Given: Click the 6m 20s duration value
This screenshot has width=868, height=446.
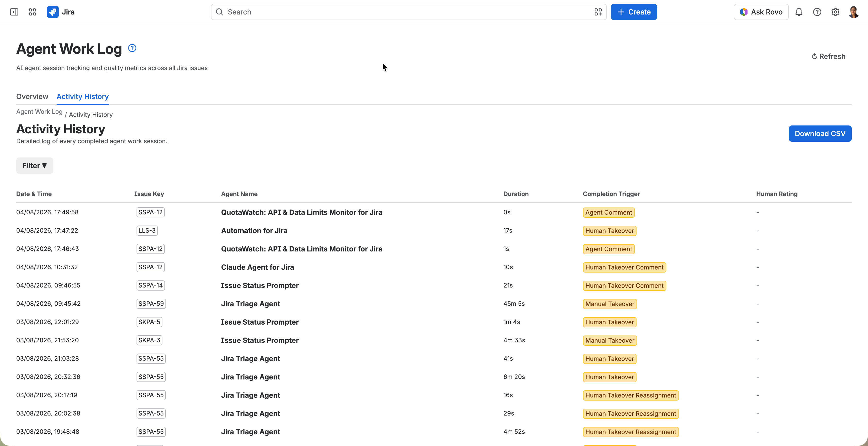Looking at the screenshot, I should tap(514, 377).
